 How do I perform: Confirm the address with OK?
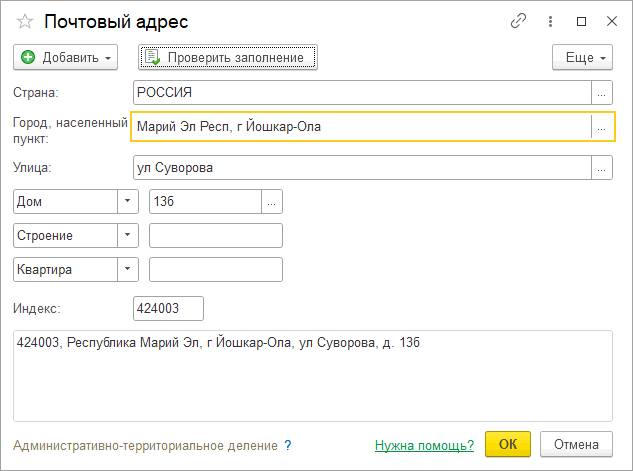[508, 444]
